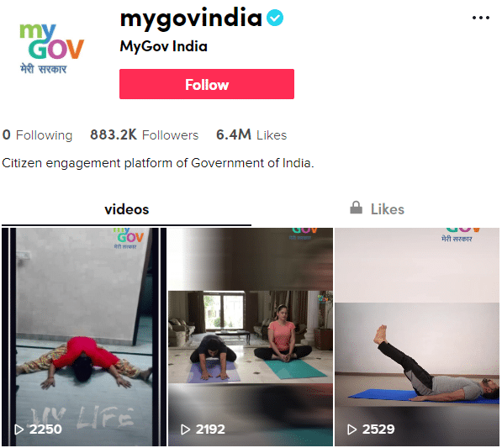Click the blue verified badge icon
The height and width of the screenshot is (448, 502).
tap(275, 18)
